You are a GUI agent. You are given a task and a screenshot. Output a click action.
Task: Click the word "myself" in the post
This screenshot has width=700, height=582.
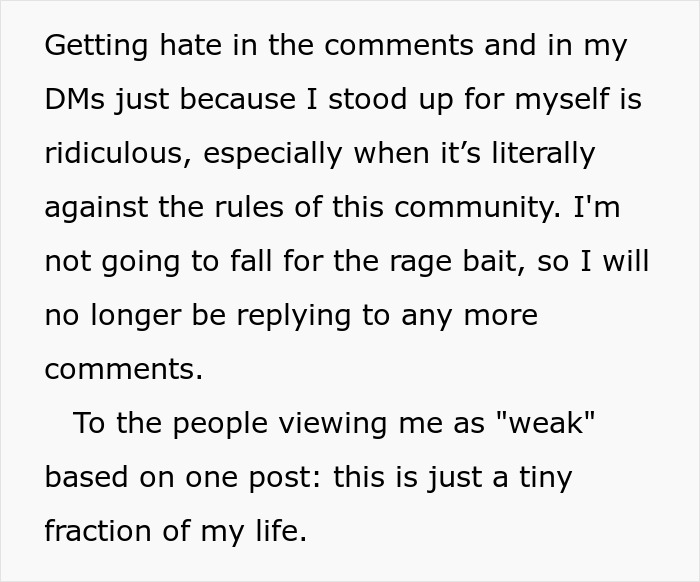click(562, 100)
